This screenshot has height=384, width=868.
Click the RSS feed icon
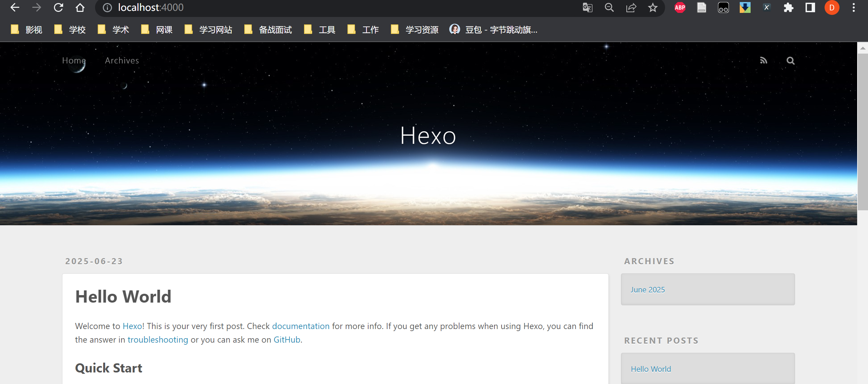tap(763, 60)
